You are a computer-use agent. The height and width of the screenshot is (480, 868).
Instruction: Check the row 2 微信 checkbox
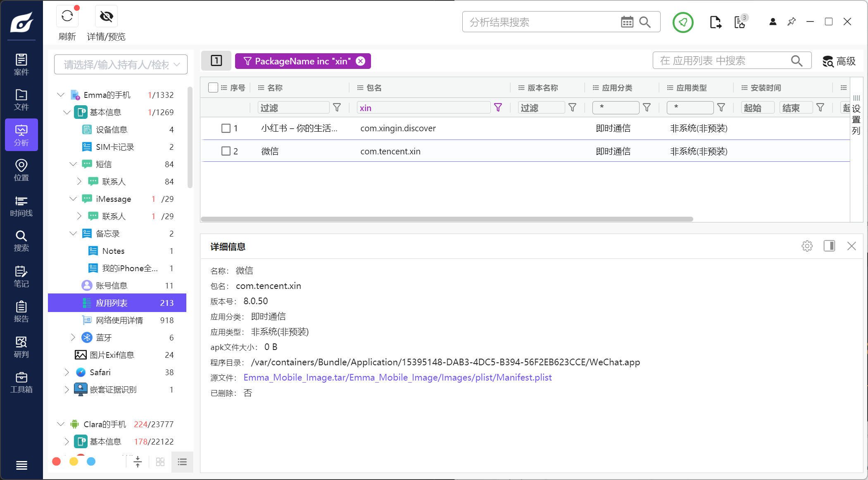coord(226,151)
